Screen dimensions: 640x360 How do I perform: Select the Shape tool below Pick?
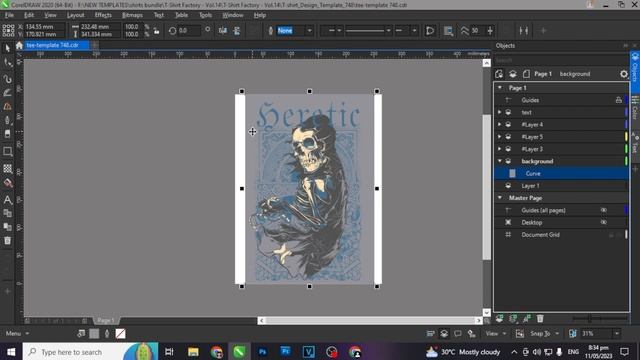tap(7, 62)
